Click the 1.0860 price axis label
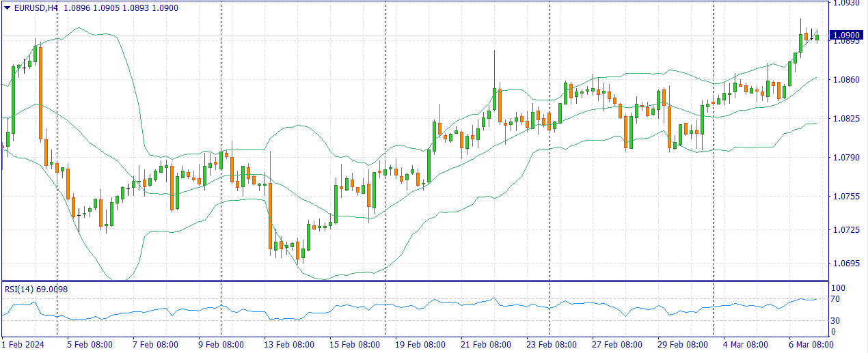This screenshot has width=868, height=353. tap(845, 80)
